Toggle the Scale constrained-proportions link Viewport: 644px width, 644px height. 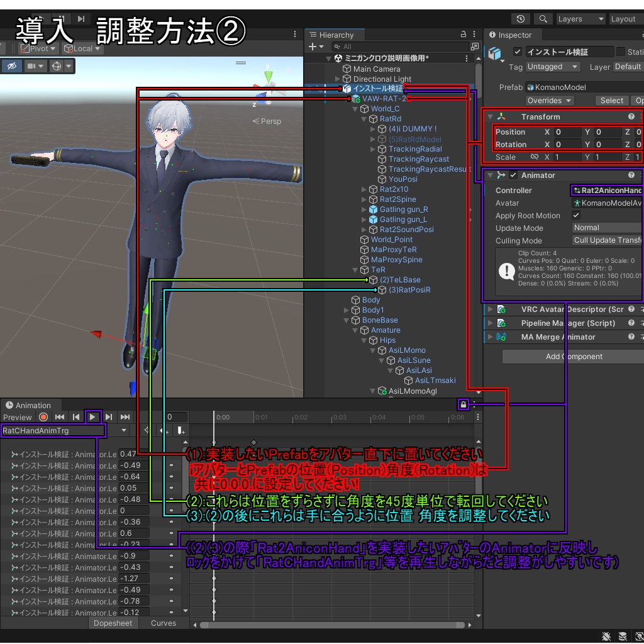534,157
